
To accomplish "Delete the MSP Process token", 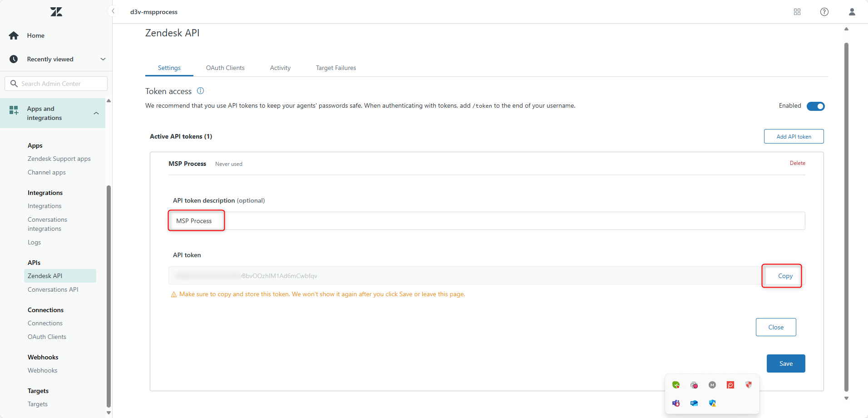I will [x=797, y=163].
